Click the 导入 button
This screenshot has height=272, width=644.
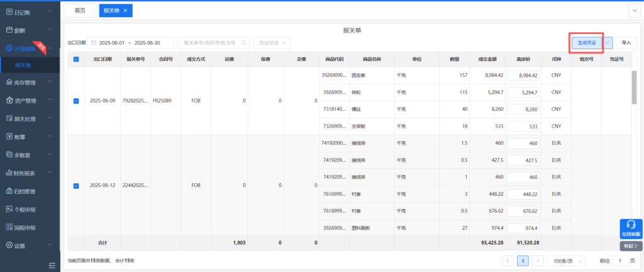(626, 43)
